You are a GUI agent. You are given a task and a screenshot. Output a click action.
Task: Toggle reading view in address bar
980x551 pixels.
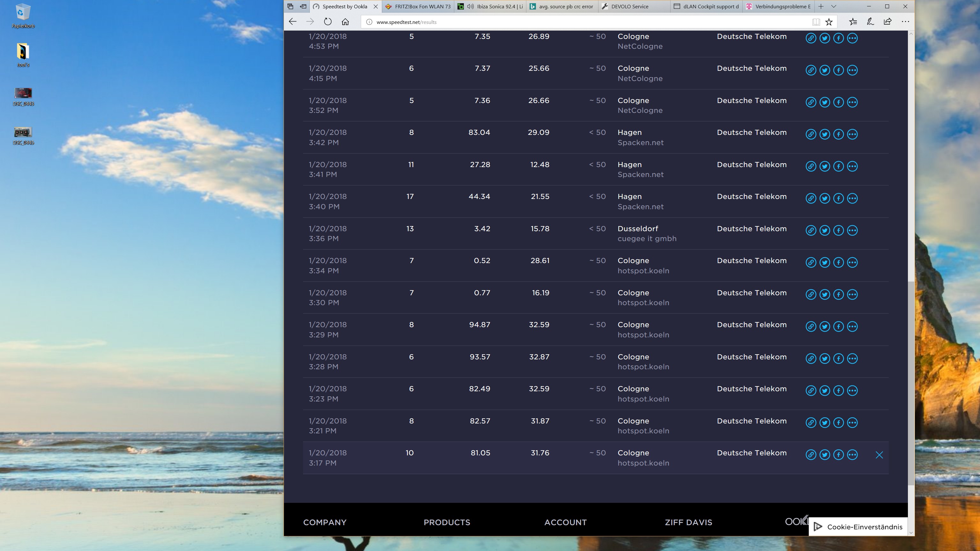tap(816, 22)
